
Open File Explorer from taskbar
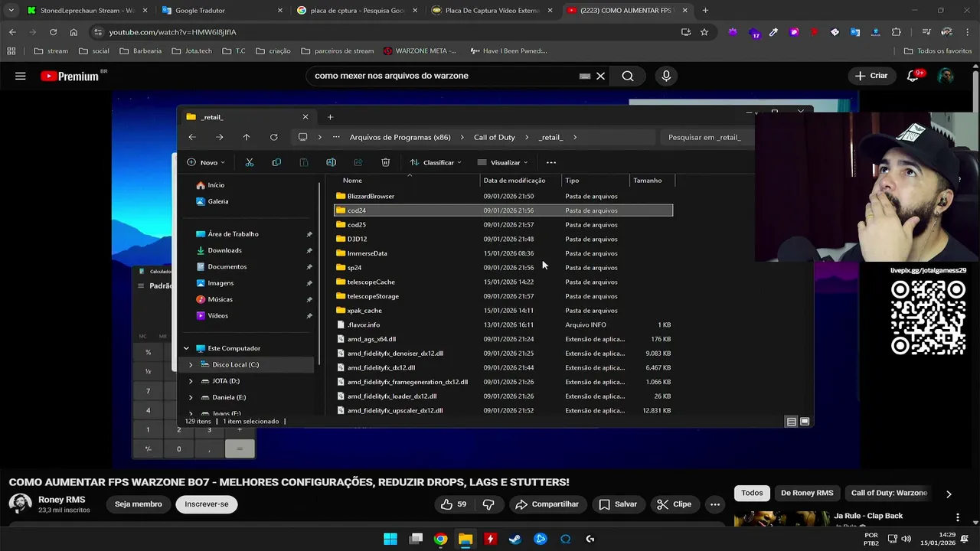tap(465, 539)
